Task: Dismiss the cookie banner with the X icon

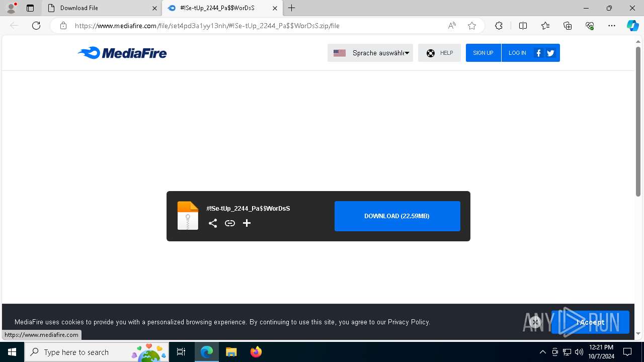Action: [x=535, y=322]
